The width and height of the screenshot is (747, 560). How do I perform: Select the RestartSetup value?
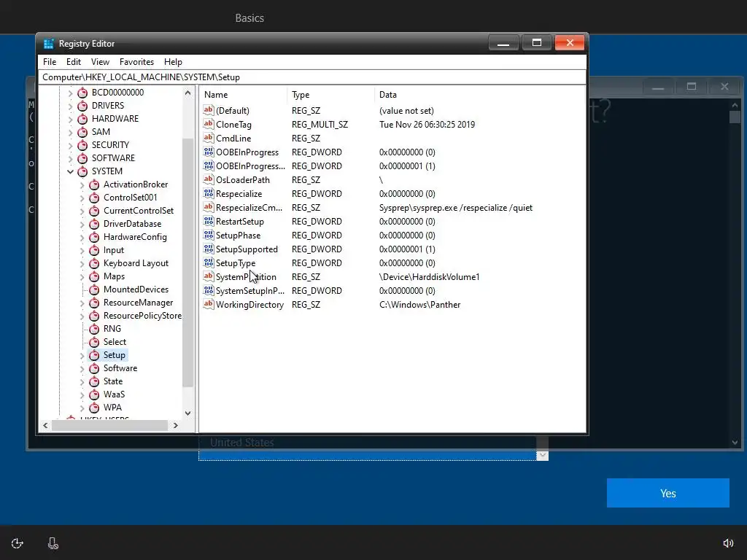click(x=239, y=222)
